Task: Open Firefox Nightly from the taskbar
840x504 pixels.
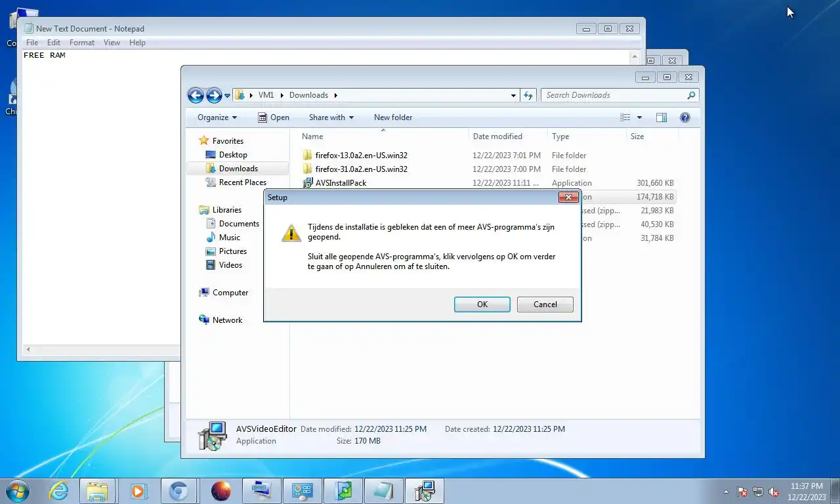Action: click(x=221, y=491)
